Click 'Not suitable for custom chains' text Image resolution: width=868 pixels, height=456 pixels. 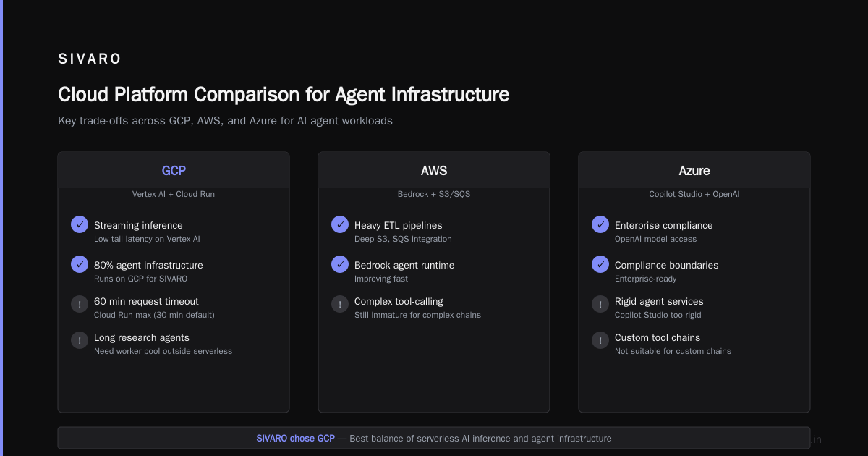pyautogui.click(x=673, y=351)
